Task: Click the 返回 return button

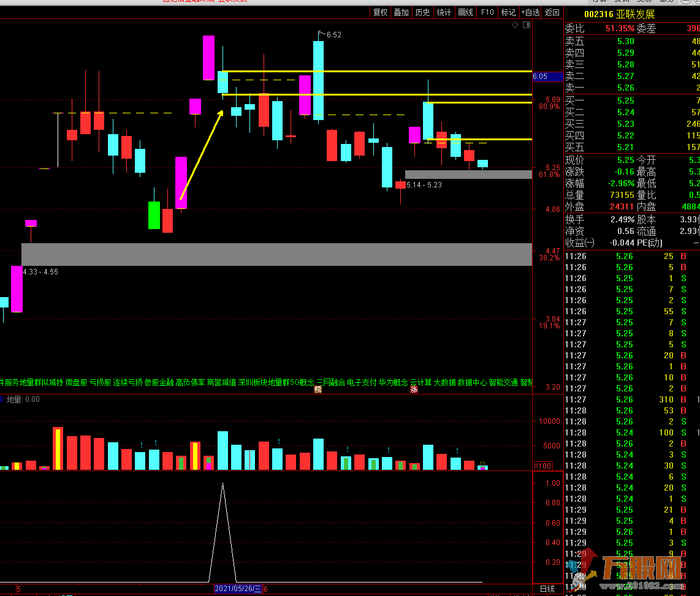Action: coord(552,12)
